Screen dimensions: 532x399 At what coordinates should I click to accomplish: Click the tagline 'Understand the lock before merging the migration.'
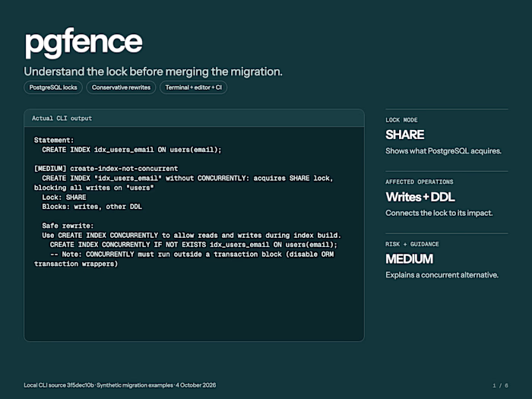[x=153, y=71]
